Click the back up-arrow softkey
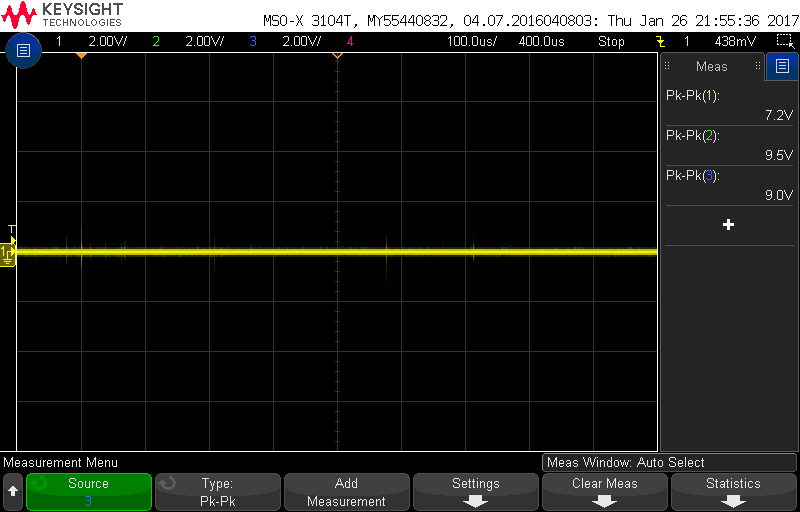This screenshot has width=800, height=512. (13, 491)
